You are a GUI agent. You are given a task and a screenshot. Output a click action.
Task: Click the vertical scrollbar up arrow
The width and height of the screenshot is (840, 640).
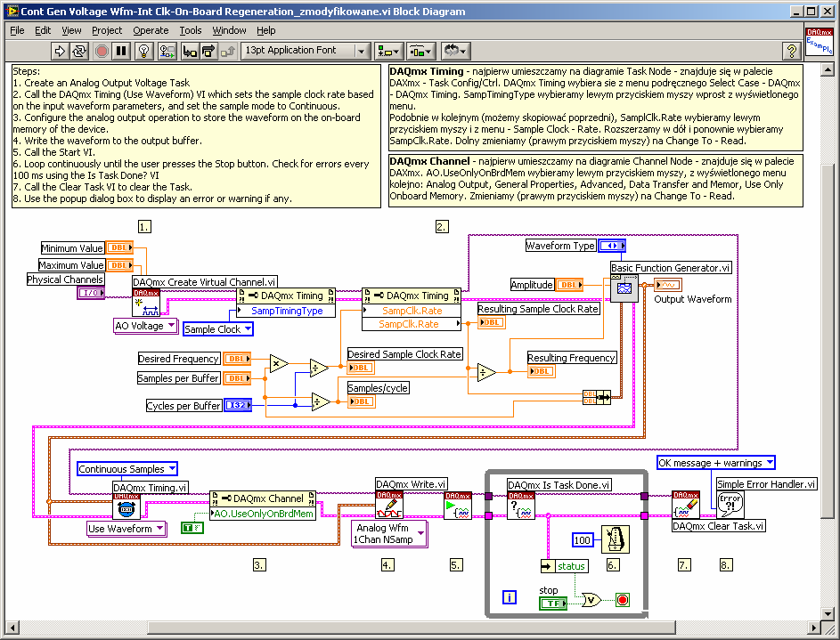(x=828, y=70)
